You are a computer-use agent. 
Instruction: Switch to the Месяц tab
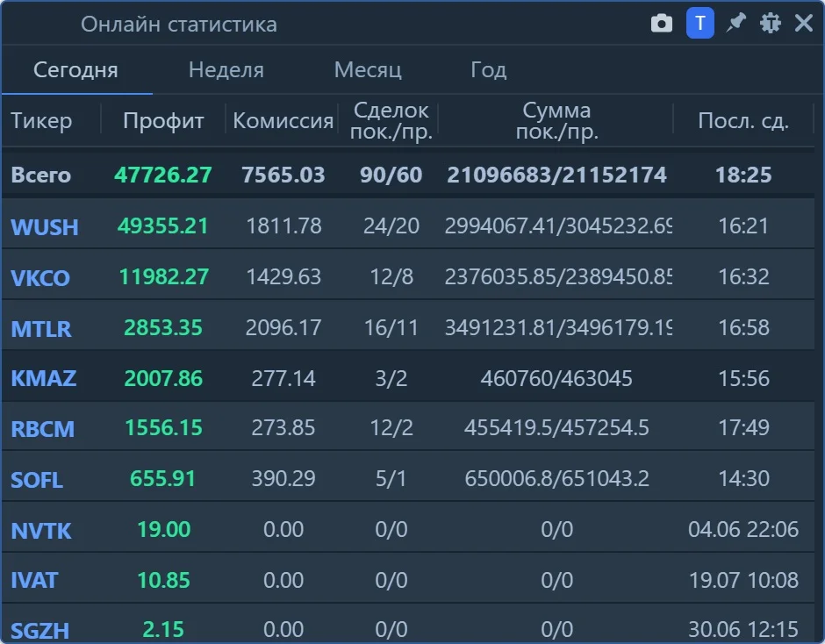368,70
